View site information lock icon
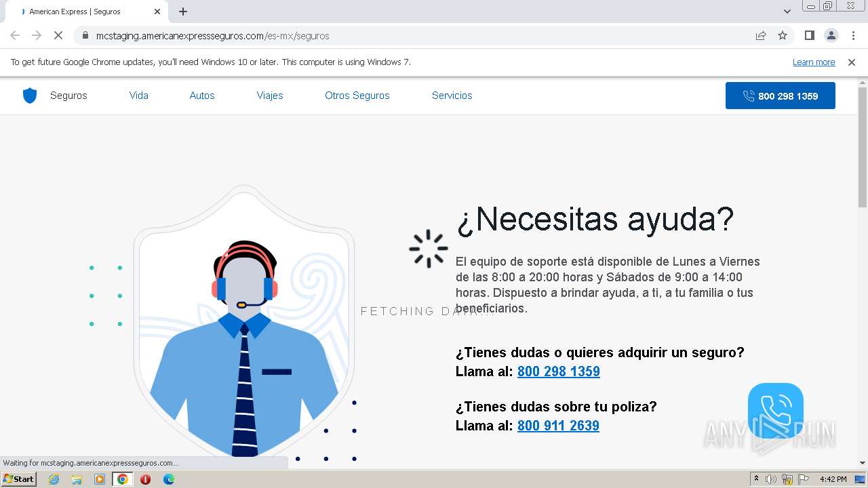868x488 pixels. (x=85, y=35)
